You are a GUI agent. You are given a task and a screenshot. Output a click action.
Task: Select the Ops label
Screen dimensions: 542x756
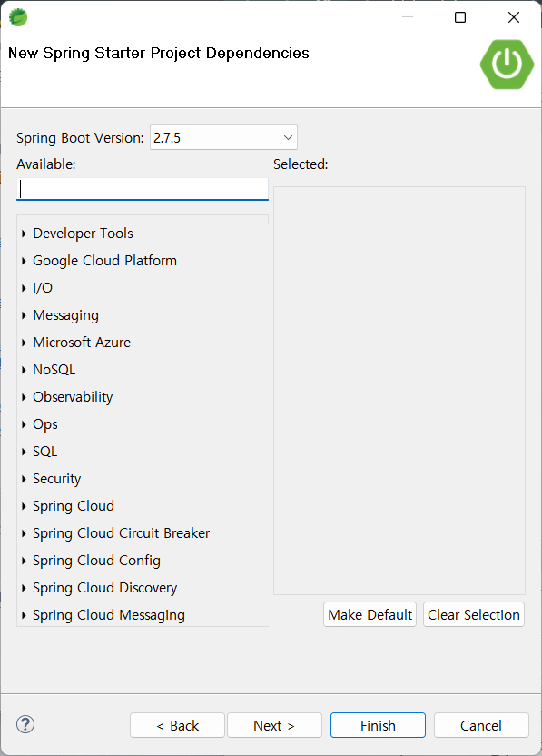[44, 424]
